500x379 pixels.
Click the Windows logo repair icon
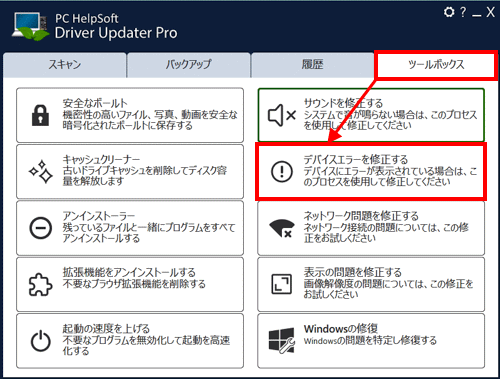tap(282, 341)
